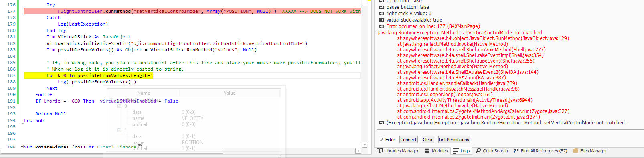644x158 pixels.
Task: Click the arrow icon beside the Error occurred line
Action: 382,26
